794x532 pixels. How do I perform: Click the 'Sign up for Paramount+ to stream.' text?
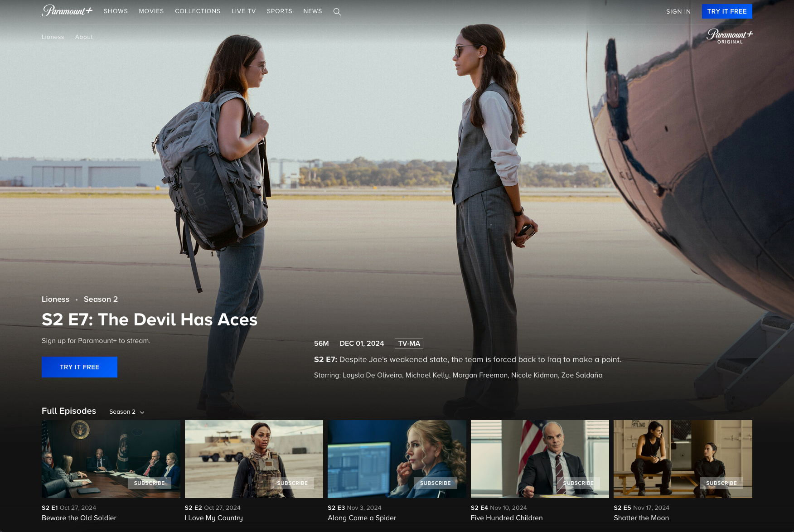pyautogui.click(x=96, y=341)
